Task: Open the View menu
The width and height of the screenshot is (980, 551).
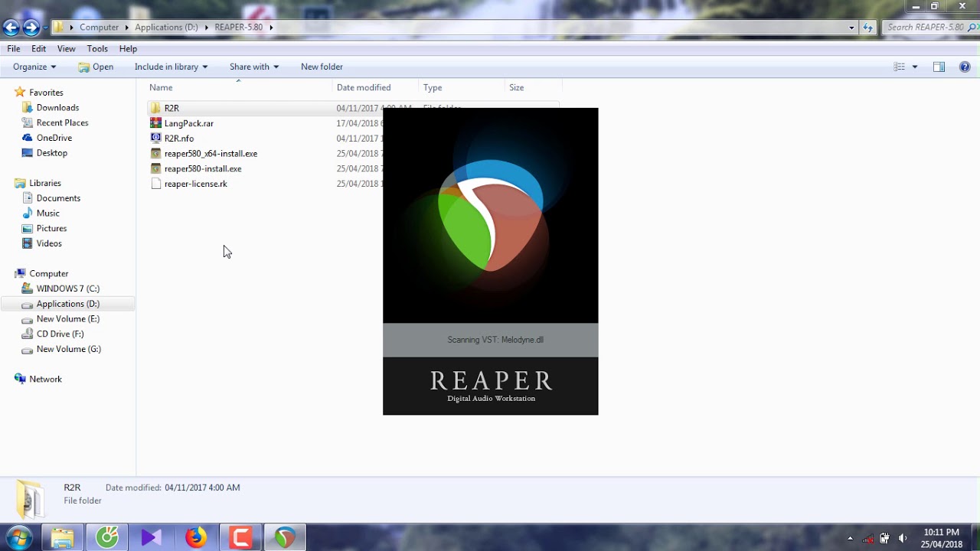Action: pyautogui.click(x=67, y=48)
